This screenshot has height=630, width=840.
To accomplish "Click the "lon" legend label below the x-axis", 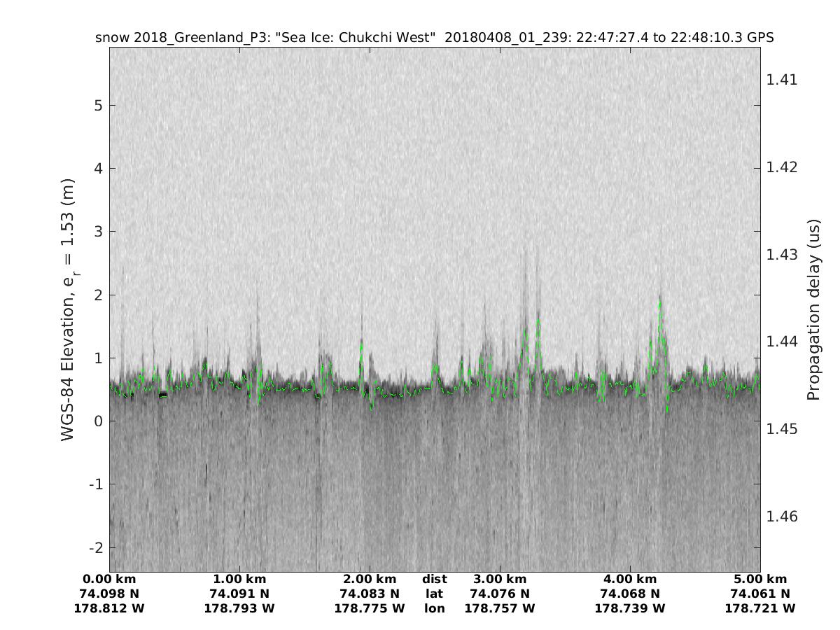I will [434, 608].
